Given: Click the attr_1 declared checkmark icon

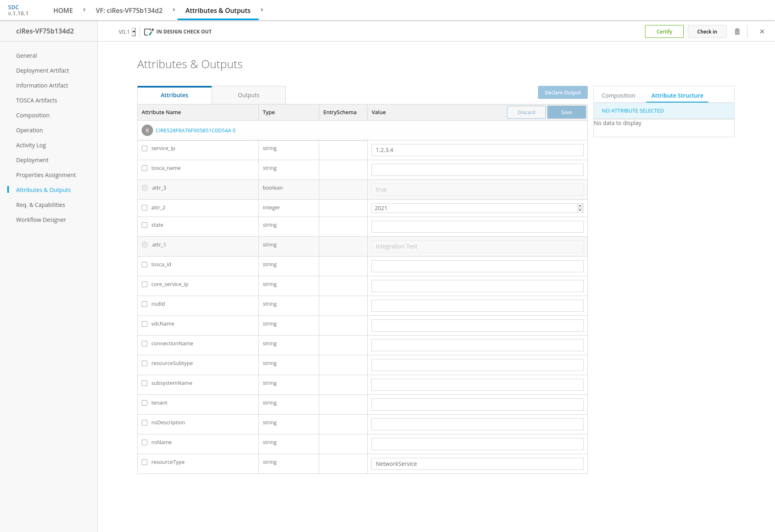Looking at the screenshot, I should 145,245.
